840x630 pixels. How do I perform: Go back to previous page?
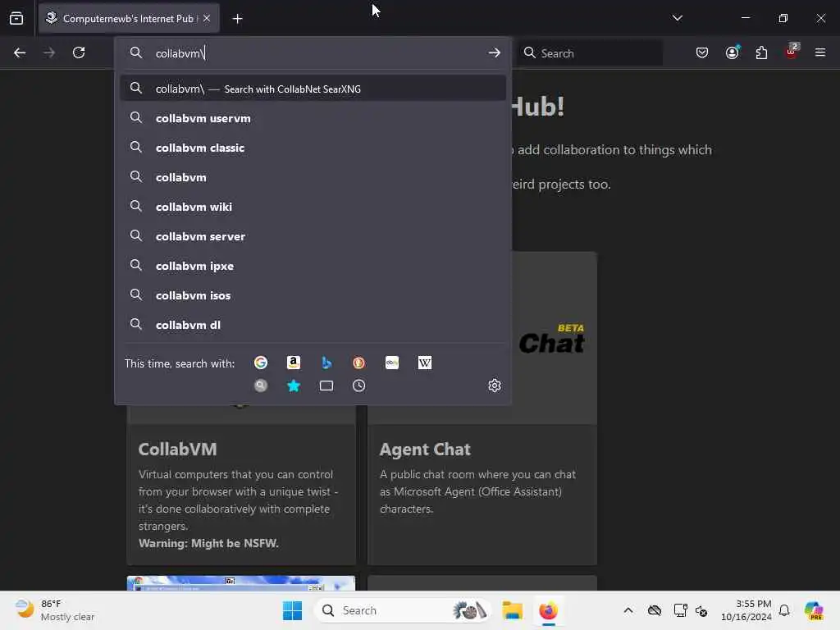pyautogui.click(x=20, y=52)
